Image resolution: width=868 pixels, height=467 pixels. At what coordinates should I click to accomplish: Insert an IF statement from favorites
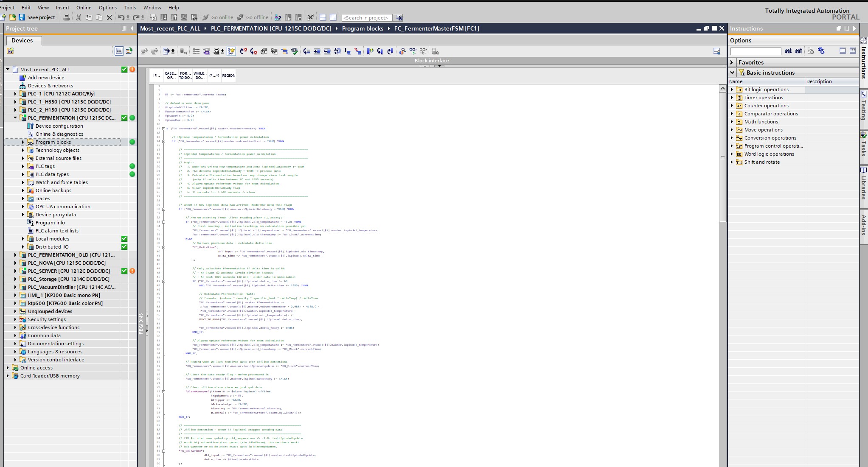[157, 76]
